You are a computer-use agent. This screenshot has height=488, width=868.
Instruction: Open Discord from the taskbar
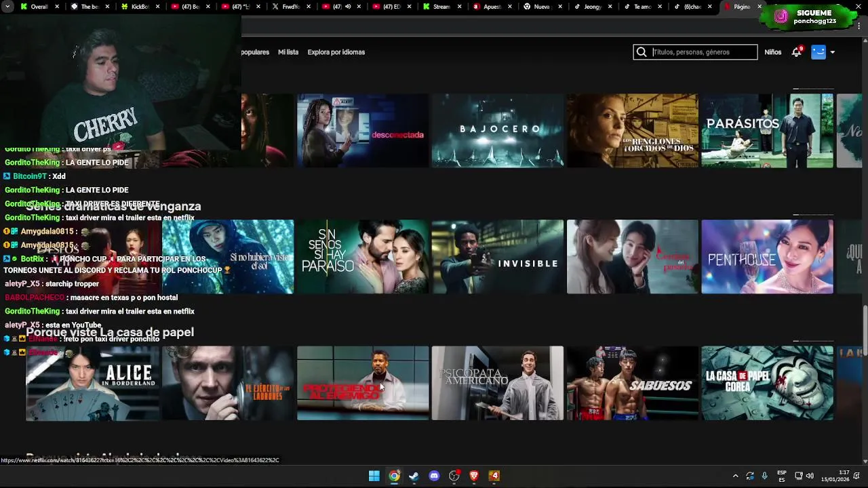(x=434, y=476)
